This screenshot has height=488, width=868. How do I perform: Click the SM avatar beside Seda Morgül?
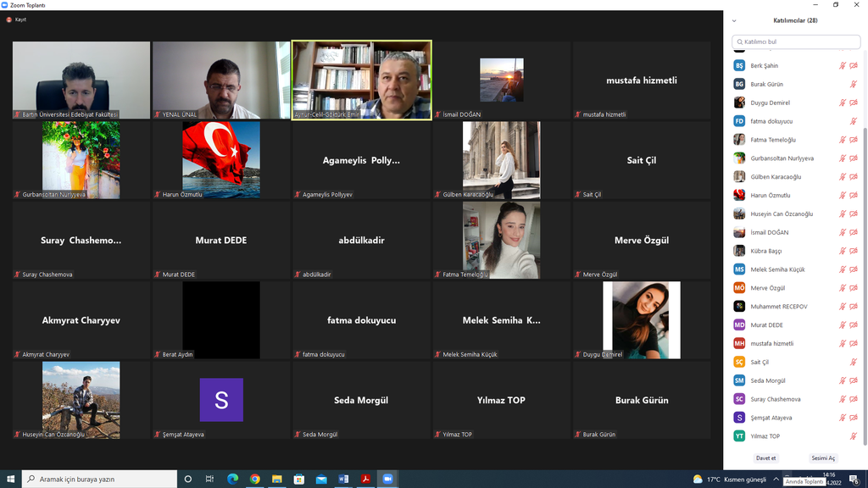pos(739,380)
